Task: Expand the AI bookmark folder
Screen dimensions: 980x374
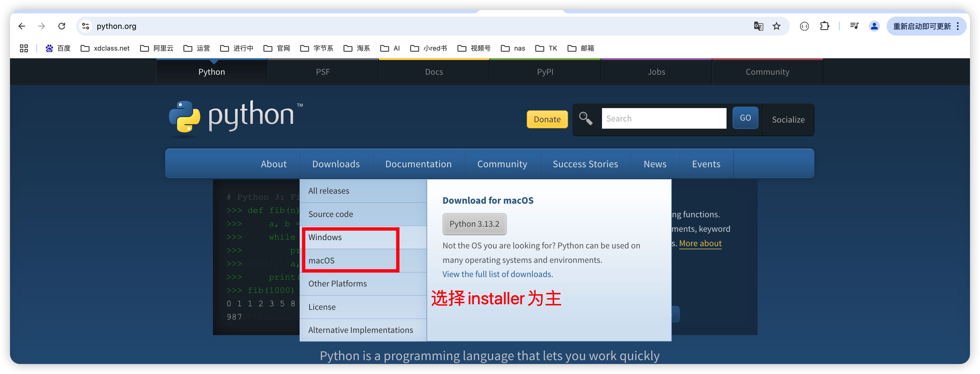Action: [x=390, y=48]
